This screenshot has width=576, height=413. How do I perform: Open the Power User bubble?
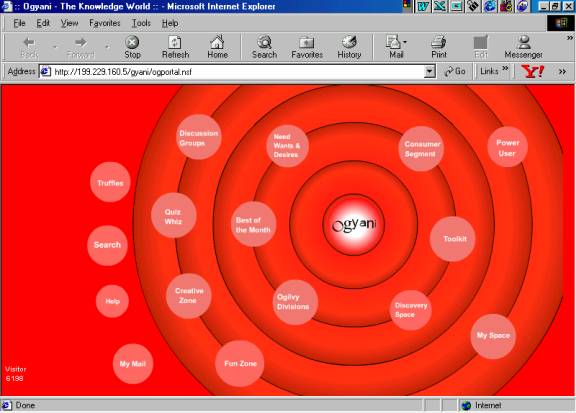pos(507,147)
